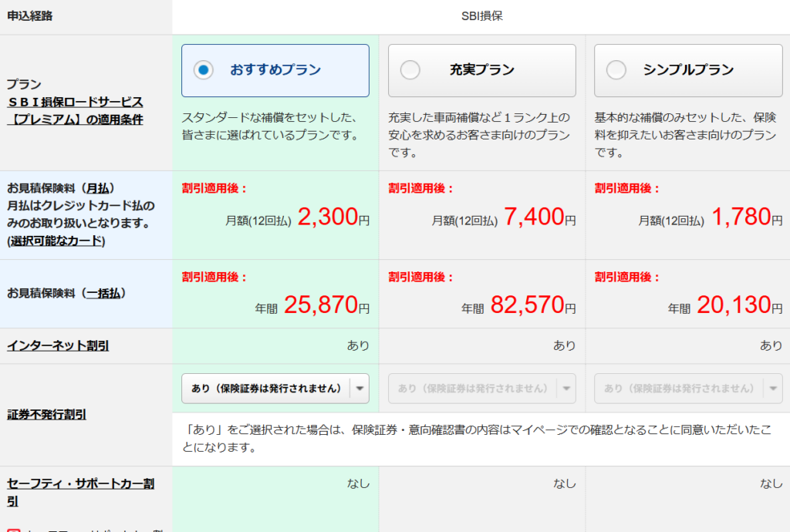This screenshot has height=532, width=790.
Task: Open the インターネット割引 link
Action: tap(58, 345)
